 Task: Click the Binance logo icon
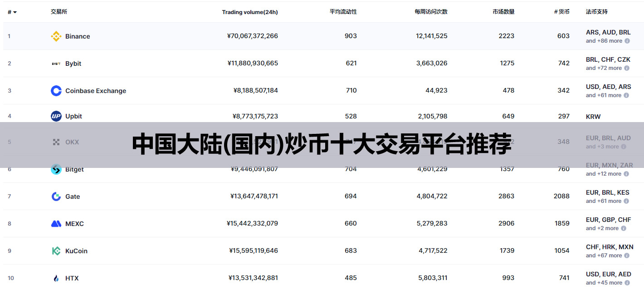point(56,36)
